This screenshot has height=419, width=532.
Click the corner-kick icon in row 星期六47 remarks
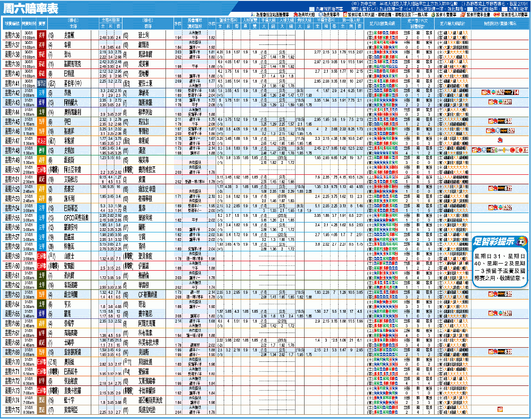[x=500, y=141]
